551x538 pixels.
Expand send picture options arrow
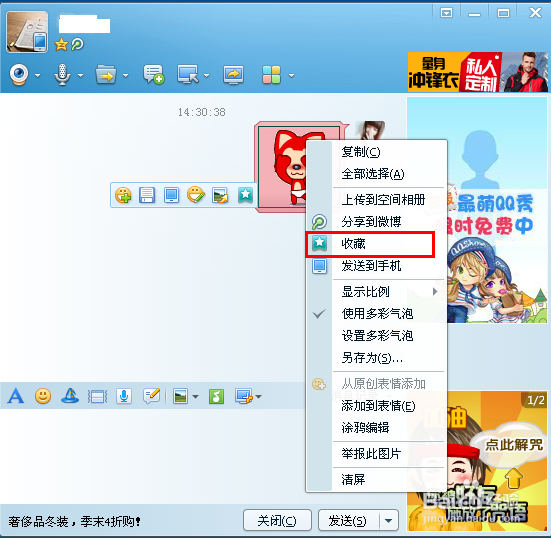tap(196, 397)
